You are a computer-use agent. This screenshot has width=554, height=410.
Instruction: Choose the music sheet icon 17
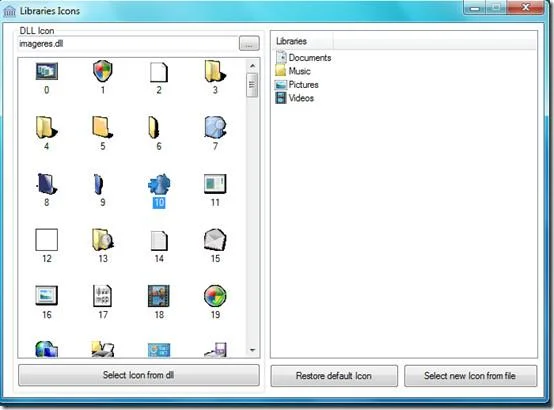pos(102,295)
